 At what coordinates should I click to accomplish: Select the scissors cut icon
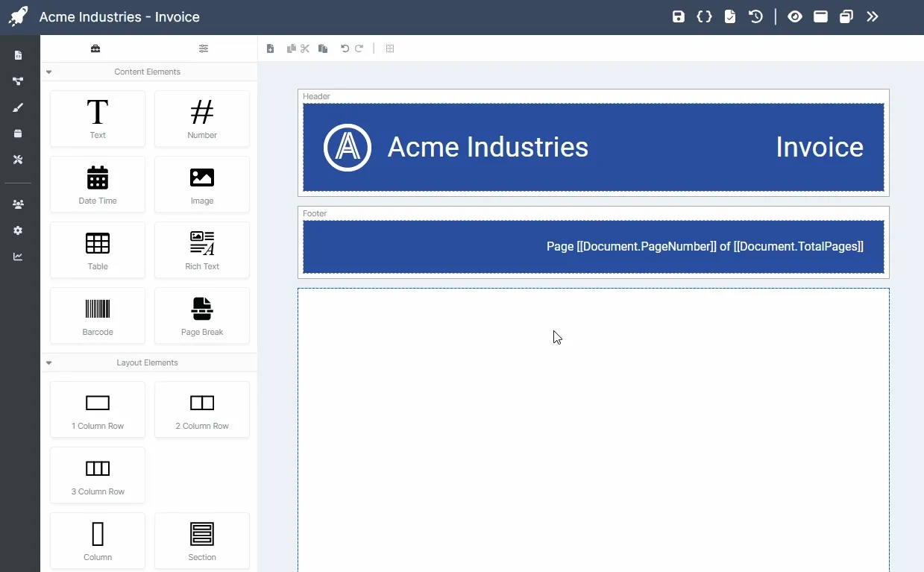pyautogui.click(x=305, y=48)
